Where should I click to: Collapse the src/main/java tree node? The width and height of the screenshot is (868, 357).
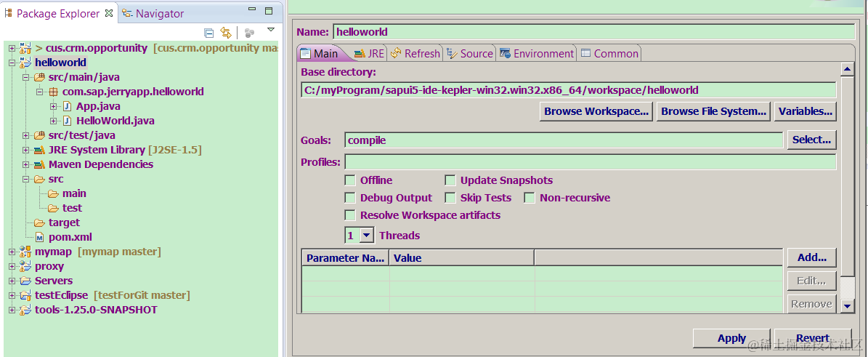click(25, 77)
